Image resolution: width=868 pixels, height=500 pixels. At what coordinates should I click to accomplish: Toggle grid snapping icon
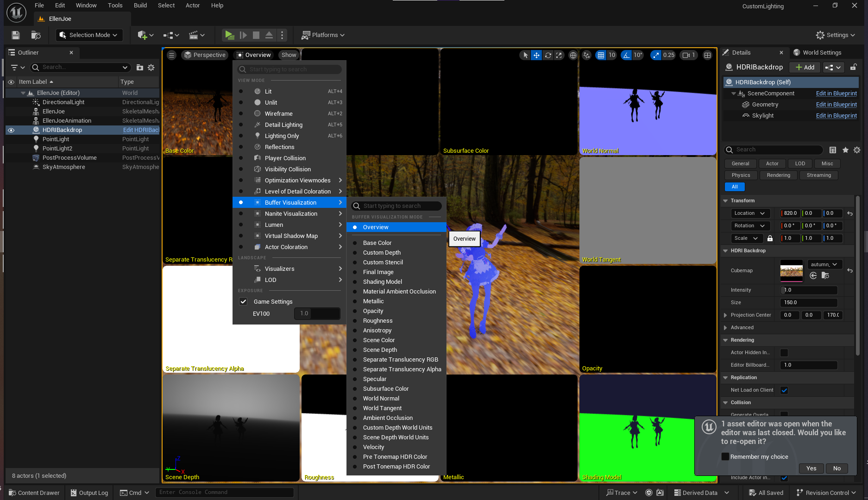(601, 55)
